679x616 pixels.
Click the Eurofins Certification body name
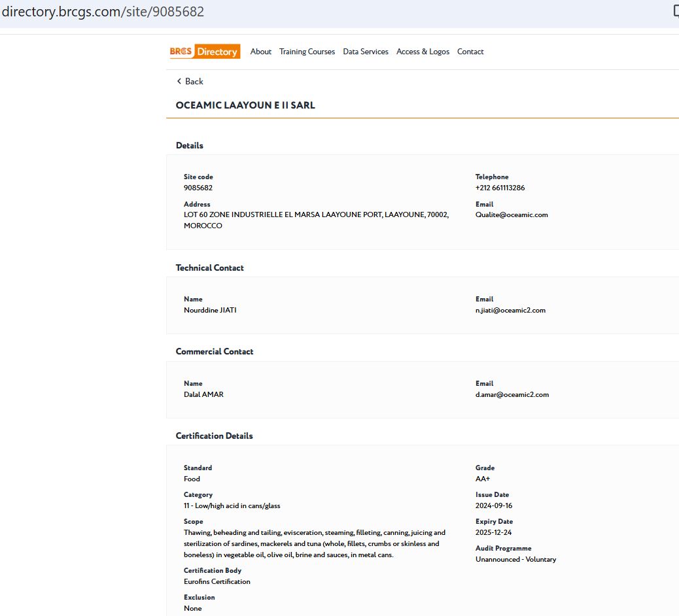pyautogui.click(x=217, y=582)
